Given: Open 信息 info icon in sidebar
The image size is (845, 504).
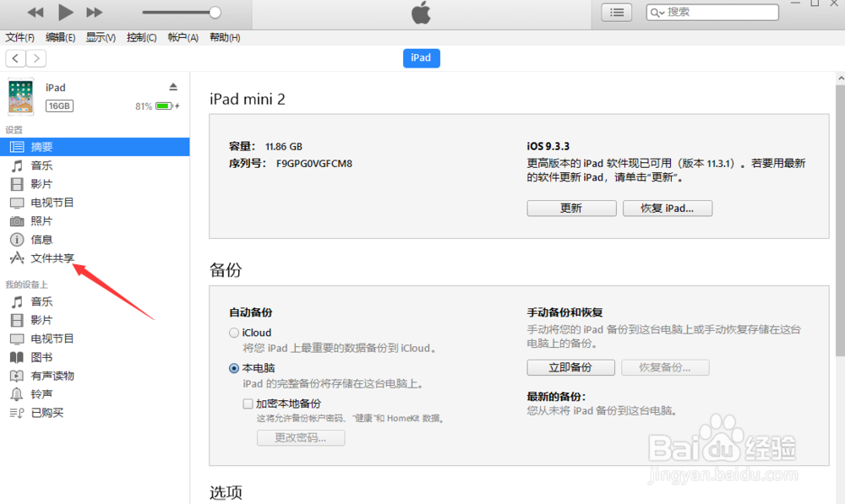Looking at the screenshot, I should pyautogui.click(x=17, y=240).
